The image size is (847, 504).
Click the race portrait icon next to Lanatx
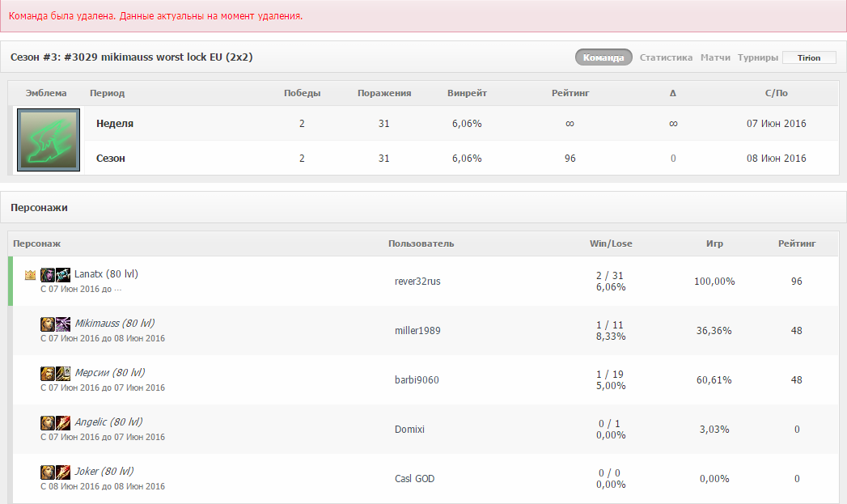pyautogui.click(x=48, y=275)
